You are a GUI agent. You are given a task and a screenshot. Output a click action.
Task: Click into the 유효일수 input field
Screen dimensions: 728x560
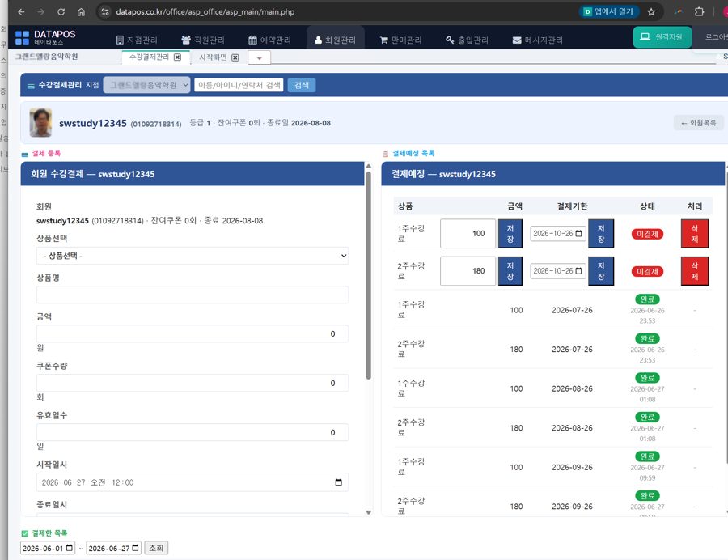pos(193,432)
